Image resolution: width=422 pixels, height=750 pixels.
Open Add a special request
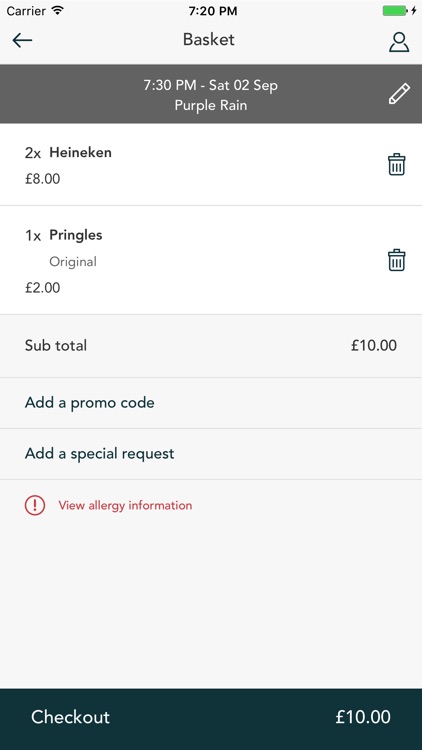[x=211, y=453]
